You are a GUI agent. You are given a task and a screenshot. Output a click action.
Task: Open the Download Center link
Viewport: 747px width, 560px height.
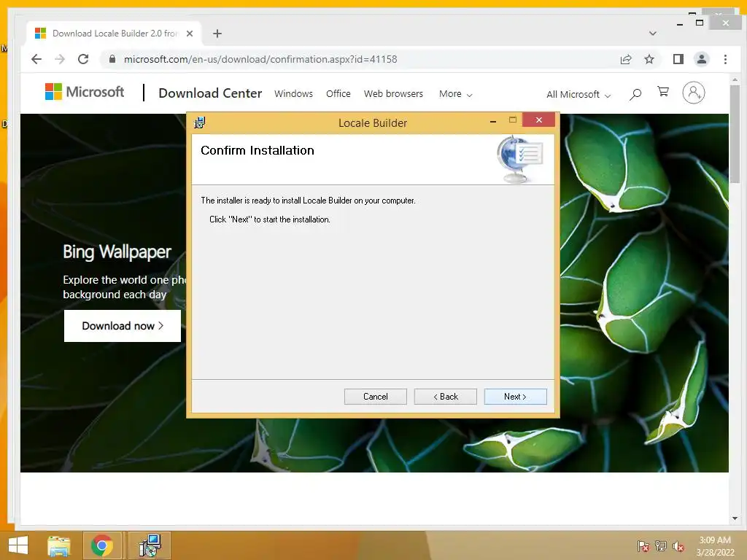pos(210,93)
